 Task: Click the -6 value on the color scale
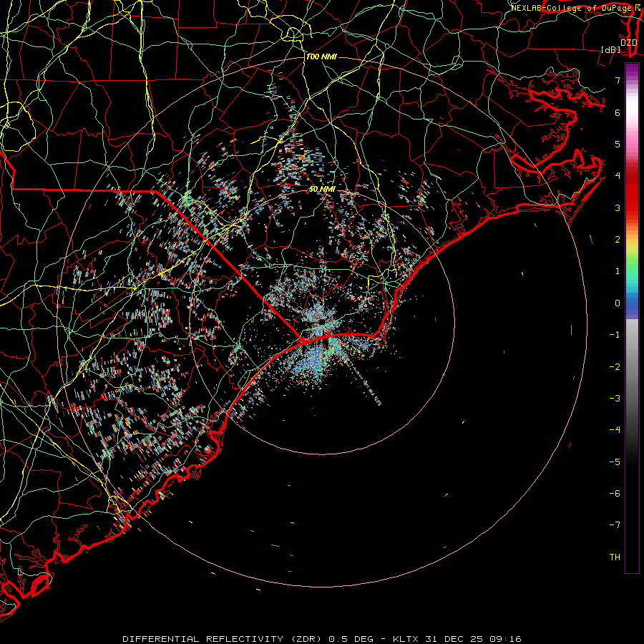tap(615, 494)
